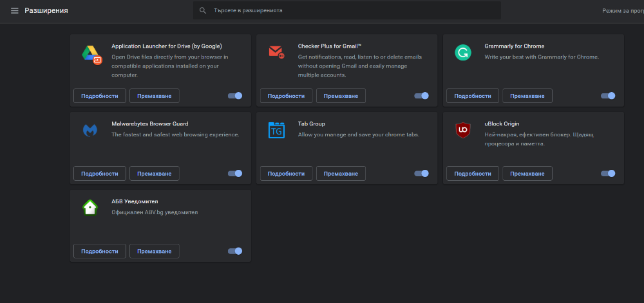The width and height of the screenshot is (644, 303).
Task: Toggle uBlock Origin off
Action: [608, 174]
